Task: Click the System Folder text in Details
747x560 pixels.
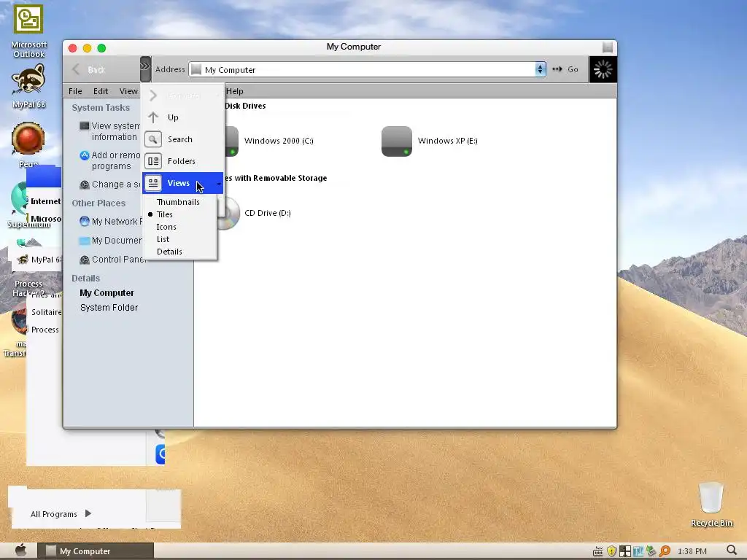Action: 109,308
